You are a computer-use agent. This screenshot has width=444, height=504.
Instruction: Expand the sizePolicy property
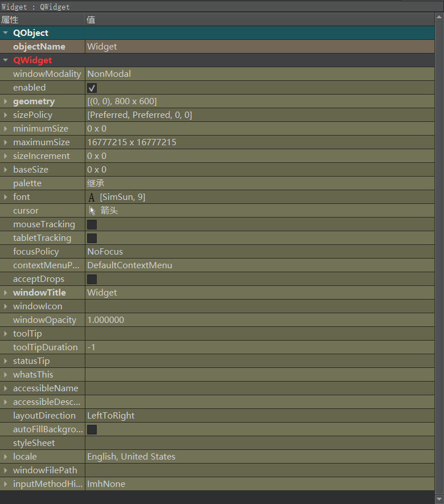6,115
